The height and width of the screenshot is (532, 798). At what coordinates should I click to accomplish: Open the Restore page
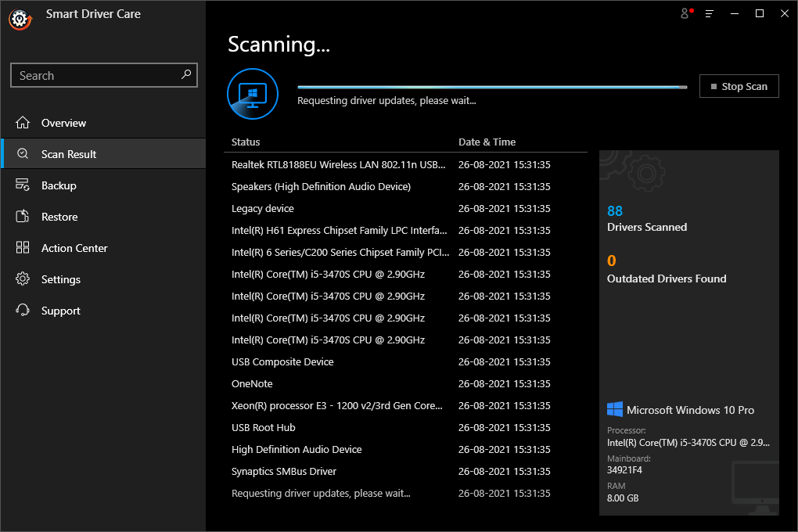pos(103,217)
